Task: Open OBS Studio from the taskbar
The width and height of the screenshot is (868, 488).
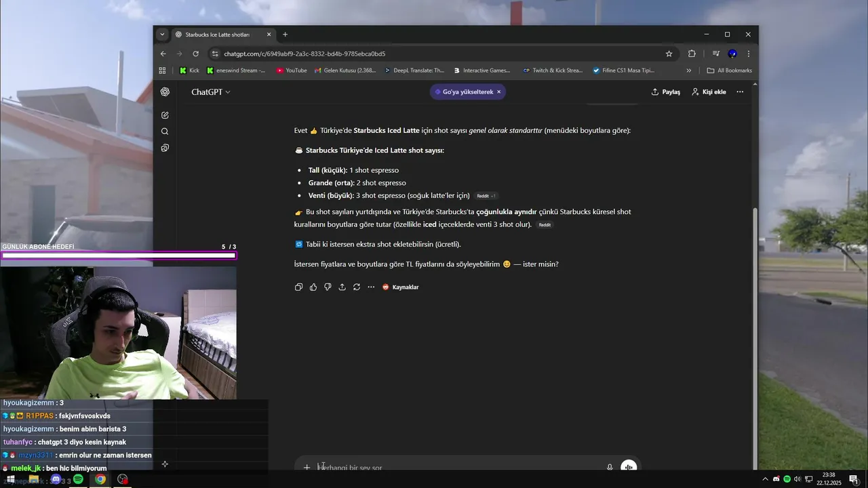Action: tap(122, 479)
